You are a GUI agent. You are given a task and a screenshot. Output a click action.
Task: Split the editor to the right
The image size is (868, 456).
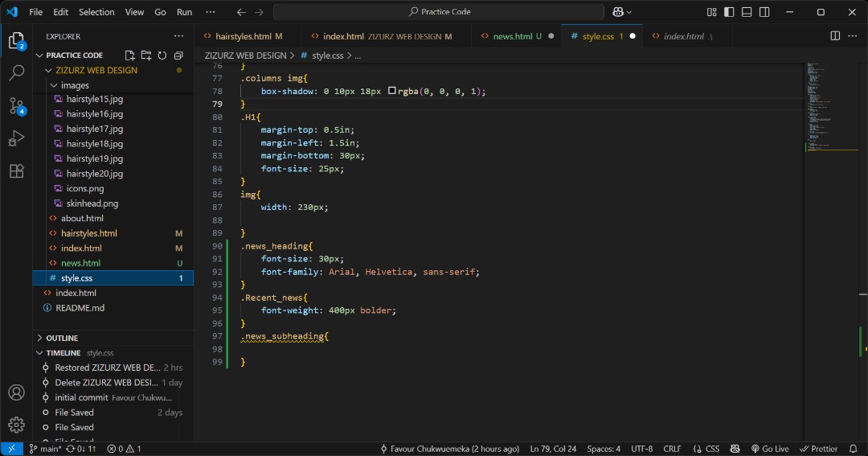(835, 36)
